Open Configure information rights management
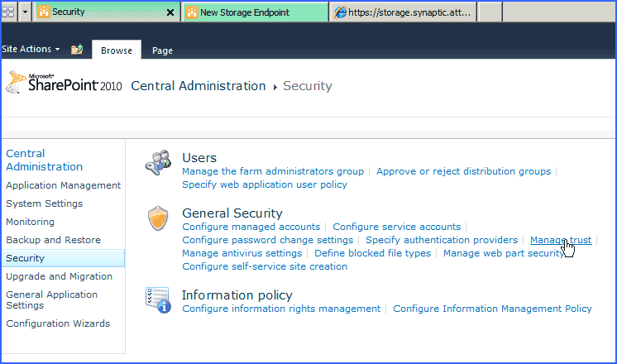This screenshot has width=617, height=364. point(281,309)
